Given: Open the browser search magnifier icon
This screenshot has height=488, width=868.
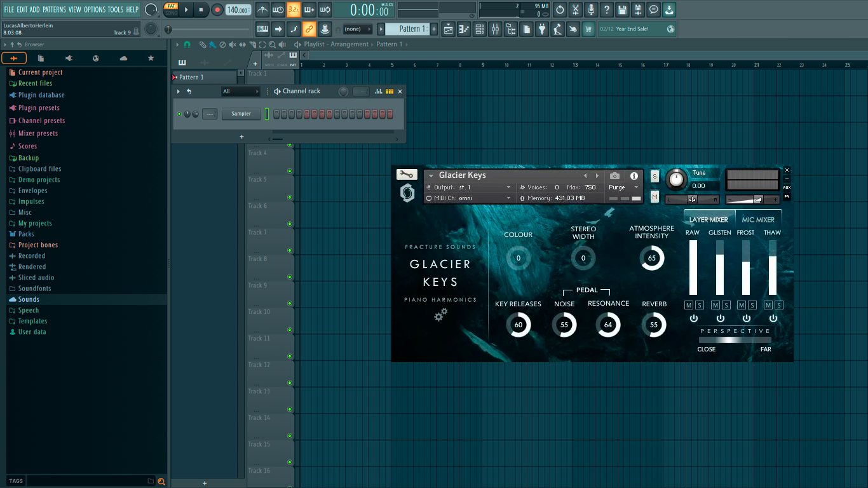Looking at the screenshot, I should (x=161, y=481).
